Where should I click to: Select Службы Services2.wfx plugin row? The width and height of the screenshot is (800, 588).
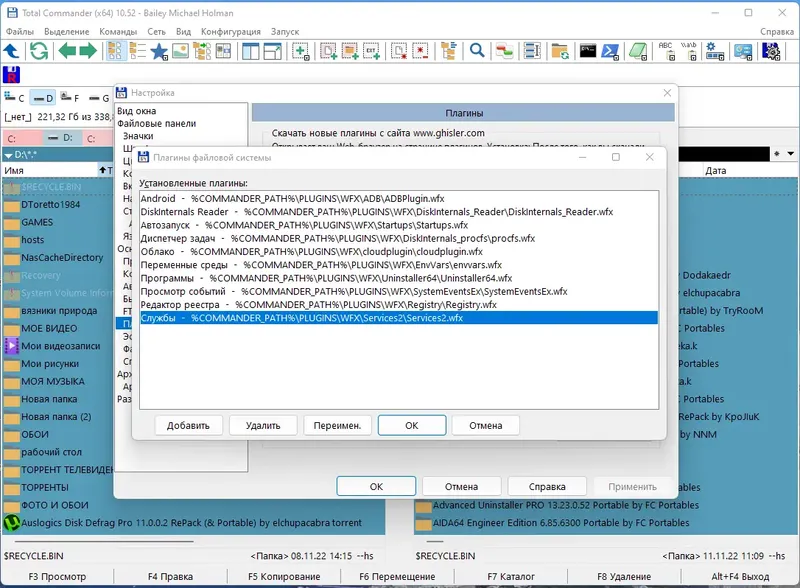[399, 318]
